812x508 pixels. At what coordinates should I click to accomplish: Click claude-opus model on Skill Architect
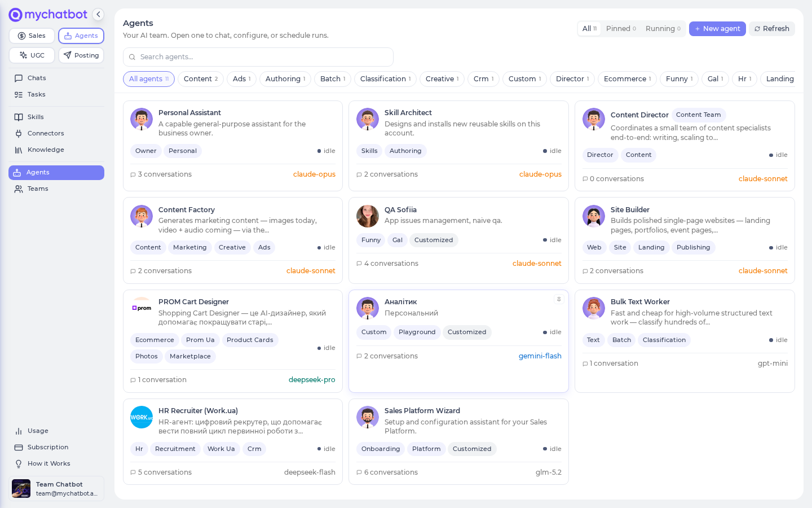click(x=540, y=174)
